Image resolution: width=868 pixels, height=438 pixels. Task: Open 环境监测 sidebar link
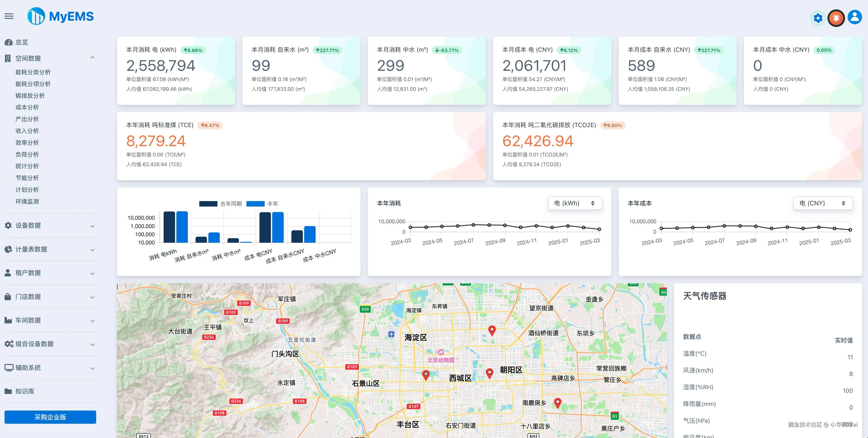27,202
